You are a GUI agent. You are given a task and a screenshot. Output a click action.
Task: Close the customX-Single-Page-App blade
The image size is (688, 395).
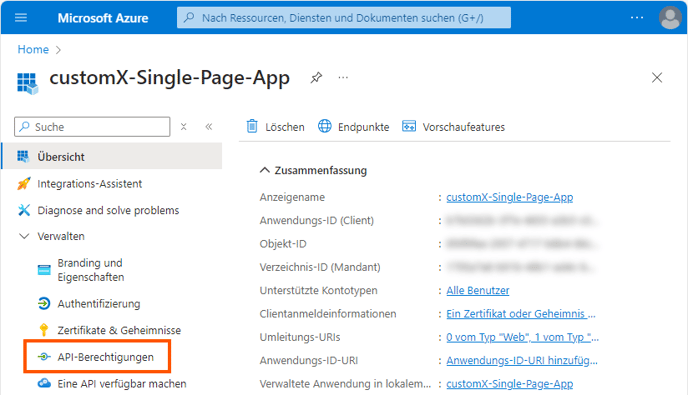pyautogui.click(x=657, y=78)
